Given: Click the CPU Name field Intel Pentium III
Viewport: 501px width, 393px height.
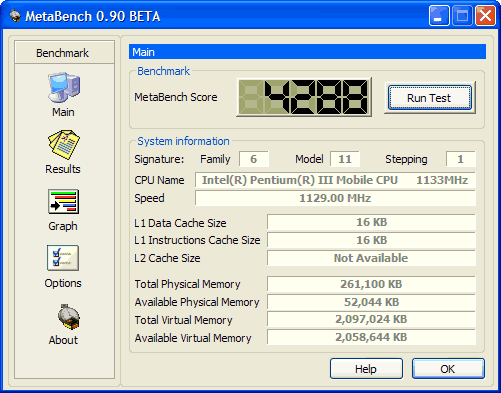Looking at the screenshot, I should click(x=335, y=180).
